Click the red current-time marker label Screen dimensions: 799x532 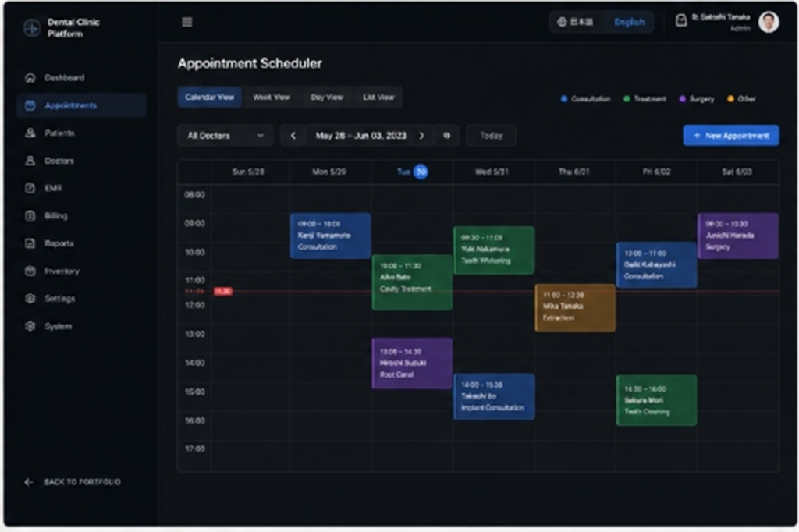(x=222, y=291)
